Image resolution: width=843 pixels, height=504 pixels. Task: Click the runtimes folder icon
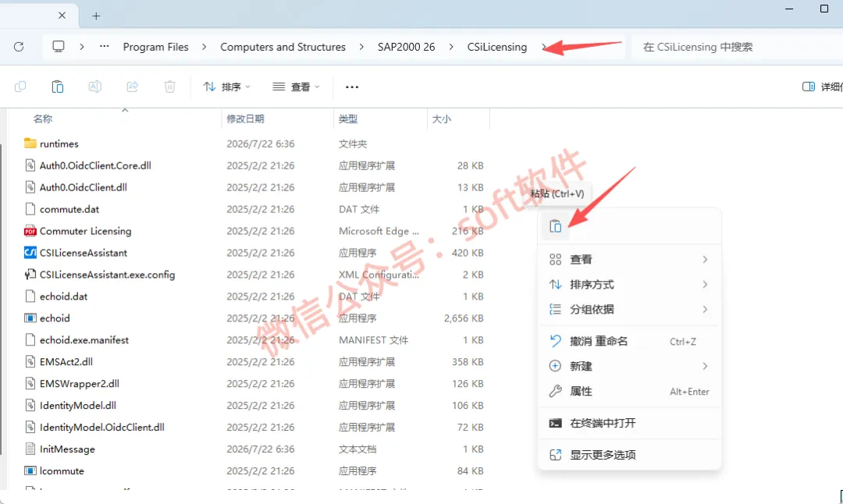(x=30, y=144)
